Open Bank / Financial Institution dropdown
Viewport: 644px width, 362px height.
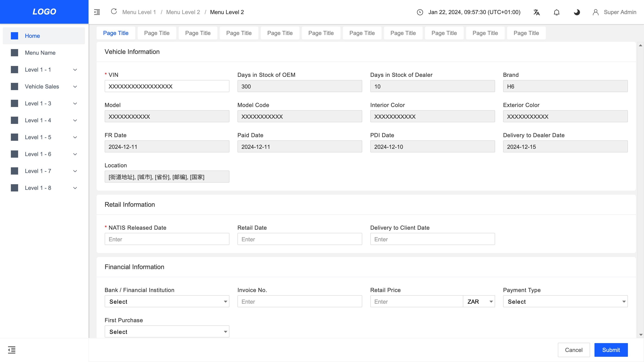click(167, 301)
